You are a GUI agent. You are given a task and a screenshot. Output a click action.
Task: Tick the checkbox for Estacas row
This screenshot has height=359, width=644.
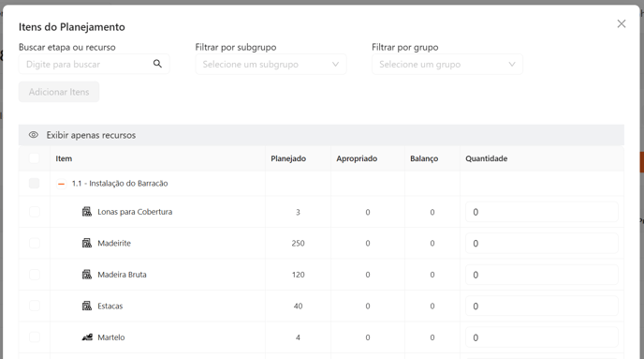35,306
